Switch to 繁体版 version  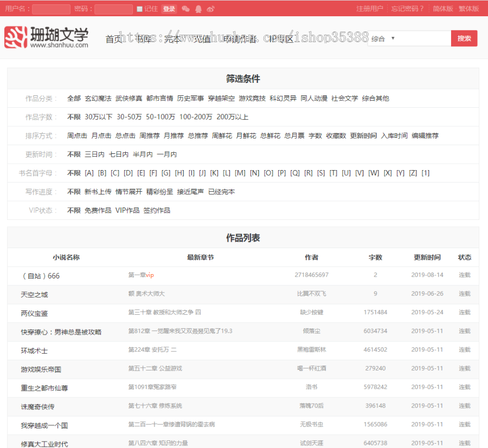pyautogui.click(x=468, y=9)
